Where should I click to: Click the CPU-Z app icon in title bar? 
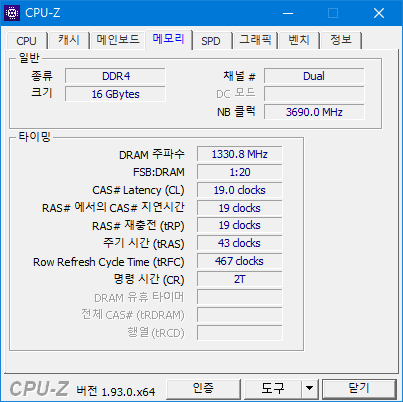tap(12, 13)
